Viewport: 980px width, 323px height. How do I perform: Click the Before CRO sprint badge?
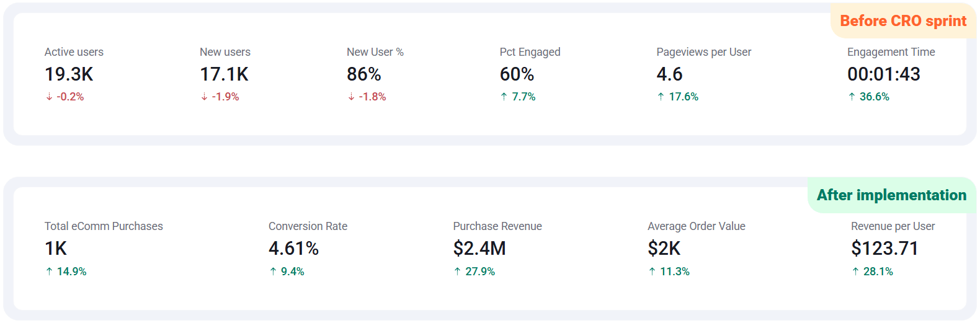pyautogui.click(x=903, y=21)
